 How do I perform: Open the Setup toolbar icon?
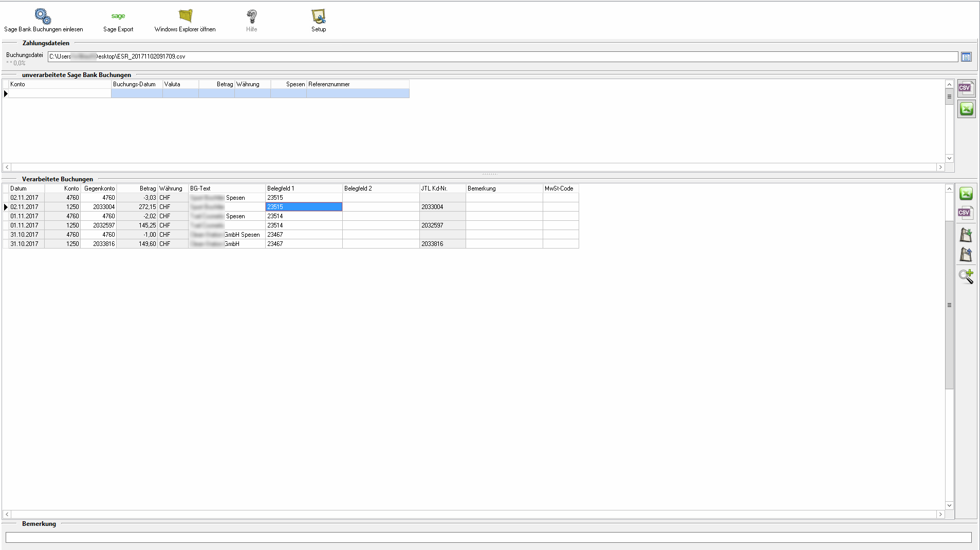(319, 16)
